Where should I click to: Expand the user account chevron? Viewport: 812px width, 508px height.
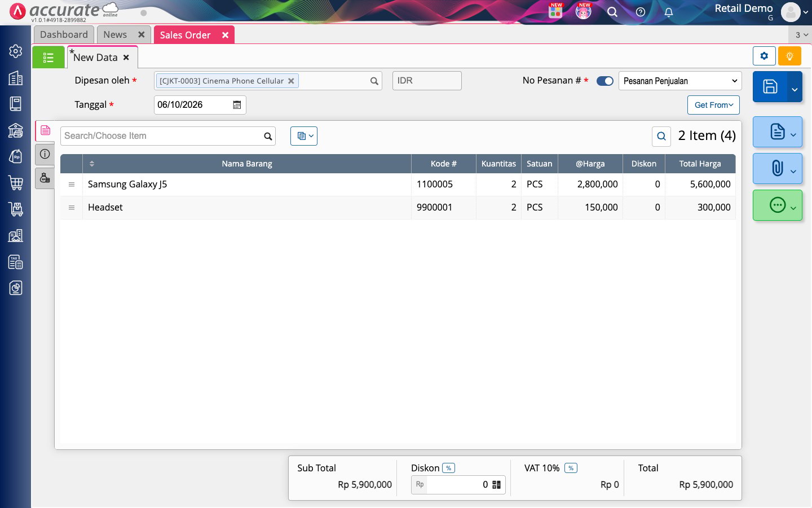[806, 12]
